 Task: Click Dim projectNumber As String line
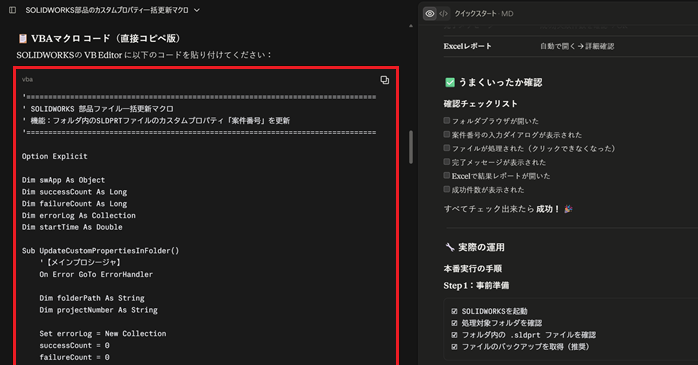(x=98, y=310)
